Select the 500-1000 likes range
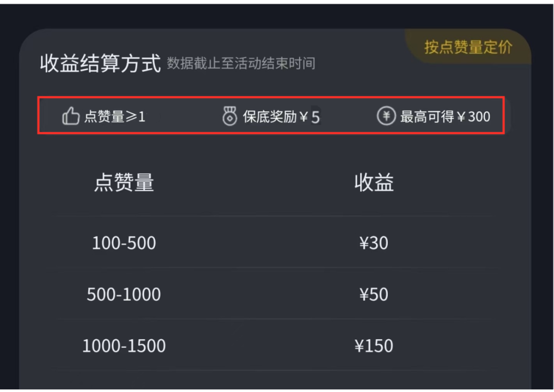 (124, 295)
